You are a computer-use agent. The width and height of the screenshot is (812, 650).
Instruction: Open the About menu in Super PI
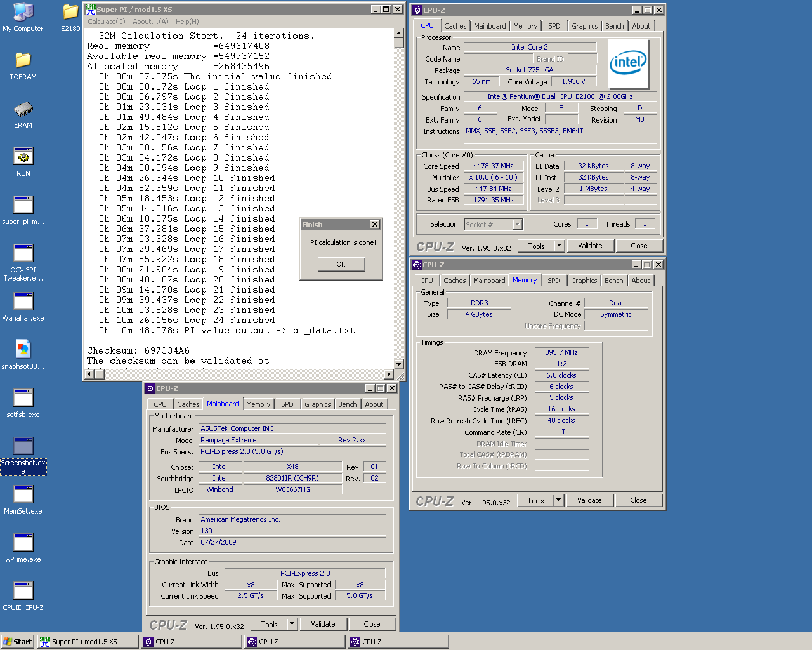click(150, 22)
